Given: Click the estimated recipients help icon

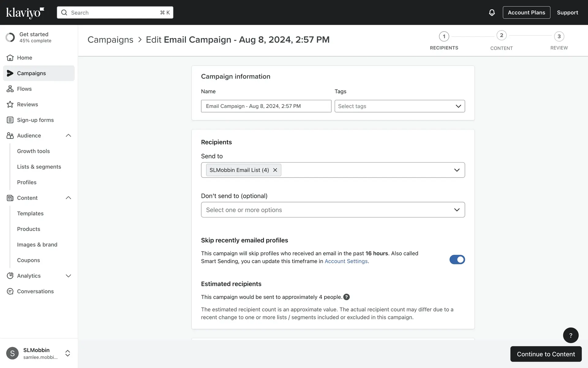Looking at the screenshot, I should click(346, 297).
